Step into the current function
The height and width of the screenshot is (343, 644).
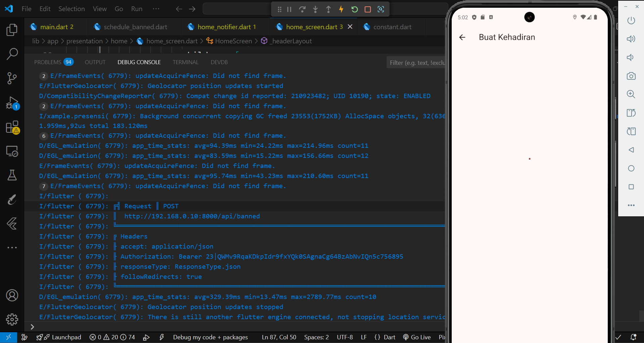pos(315,9)
